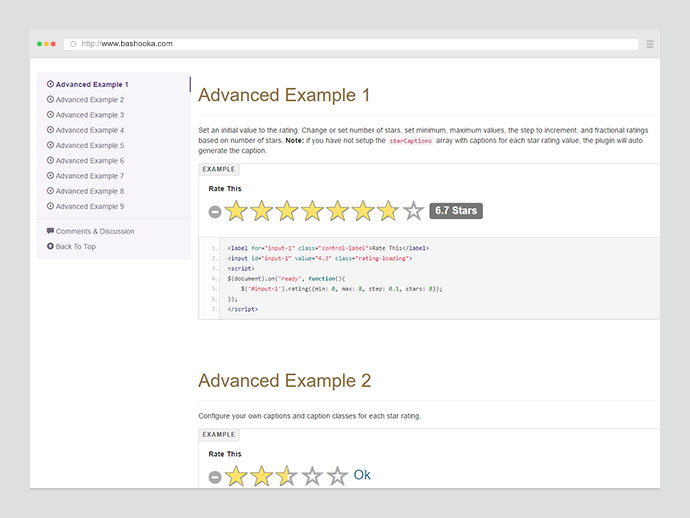Click Advanced Example 7 in the sidebar
This screenshot has height=518, width=690.
click(85, 176)
